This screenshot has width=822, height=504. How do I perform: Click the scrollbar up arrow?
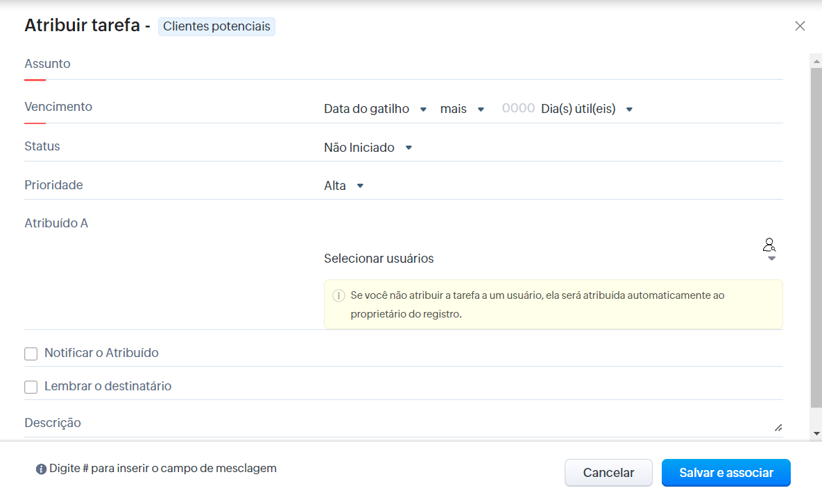coord(816,61)
